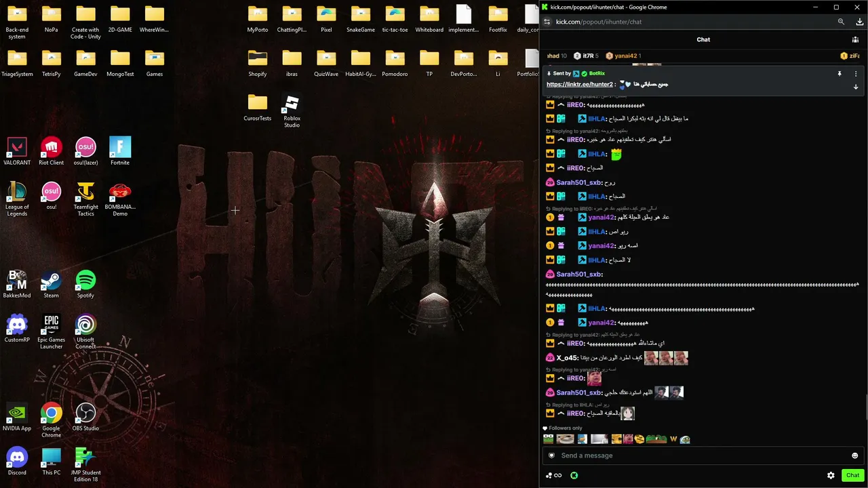This screenshot has height=488, width=868.
Task: Click the Kick K icon below message box
Action: pyautogui.click(x=574, y=476)
